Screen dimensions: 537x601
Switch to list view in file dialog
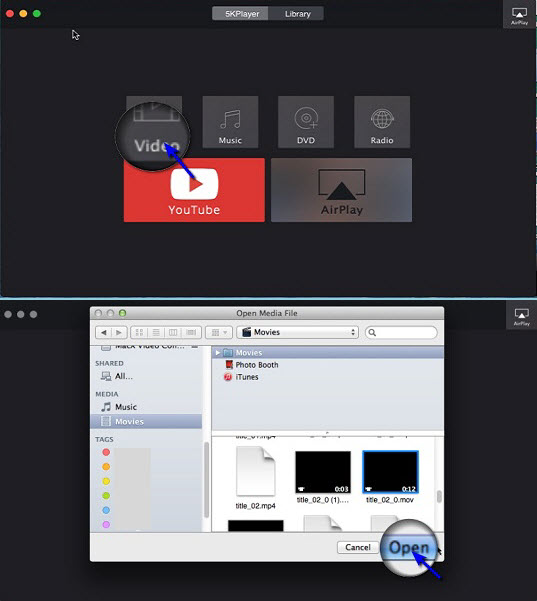click(x=156, y=332)
